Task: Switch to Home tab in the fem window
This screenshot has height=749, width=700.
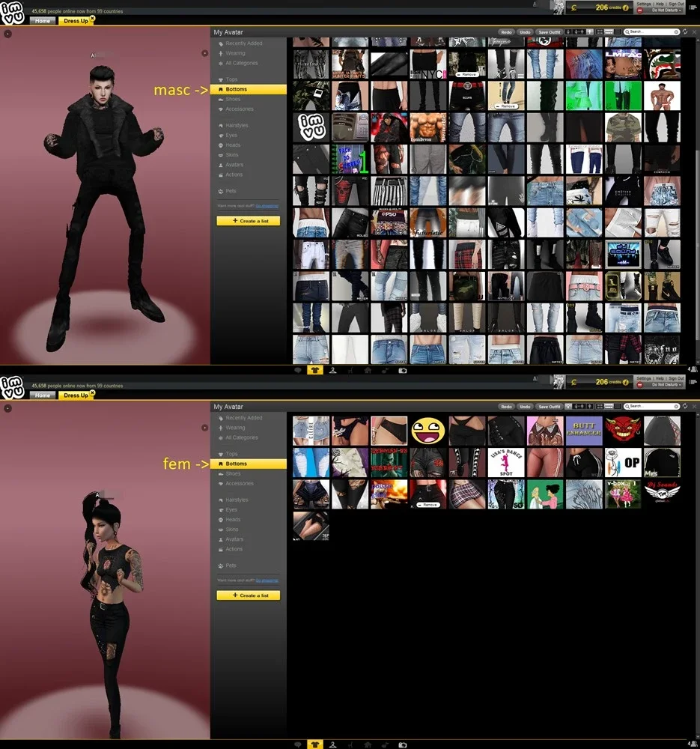Action: 43,395
